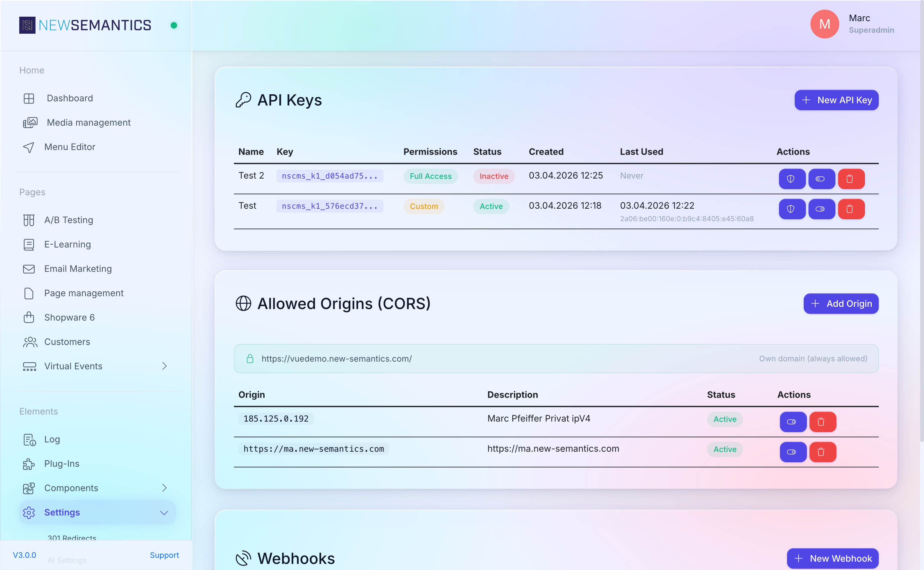Screen dimensions: 924x570
Task: Click the Inactive status badge
Action: click(x=493, y=176)
